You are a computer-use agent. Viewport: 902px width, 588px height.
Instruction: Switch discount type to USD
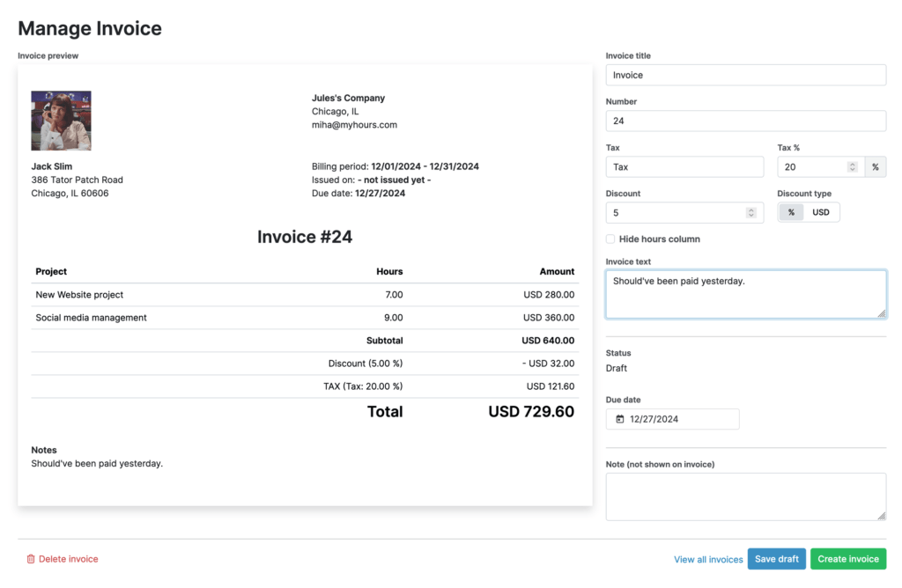[821, 212]
